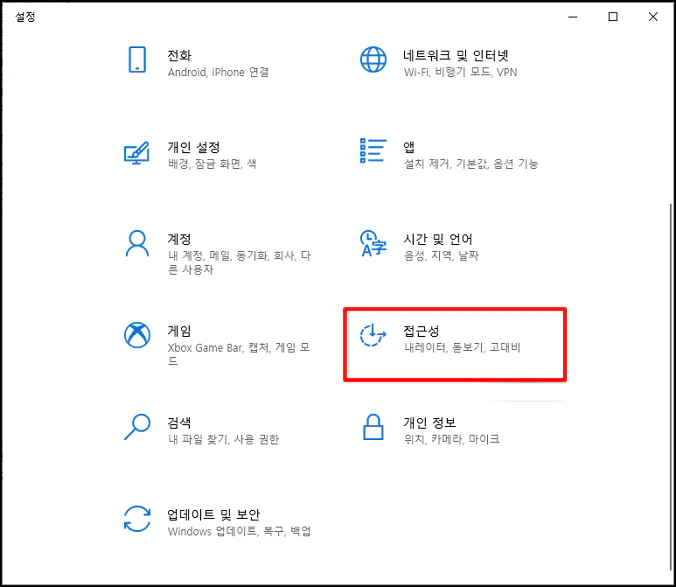Click '설치 제거, 기본값, 옵션 기능' description
This screenshot has width=676, height=587.
[471, 164]
